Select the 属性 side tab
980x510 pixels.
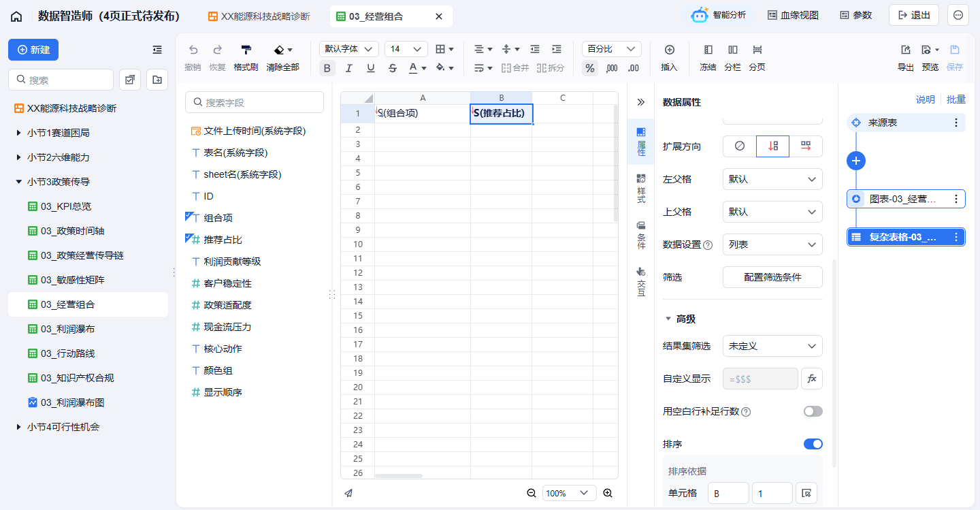pos(640,142)
